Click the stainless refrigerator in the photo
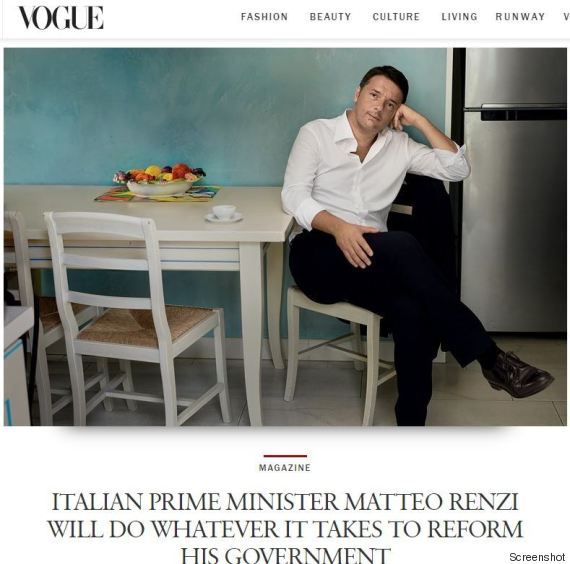 pos(513,190)
